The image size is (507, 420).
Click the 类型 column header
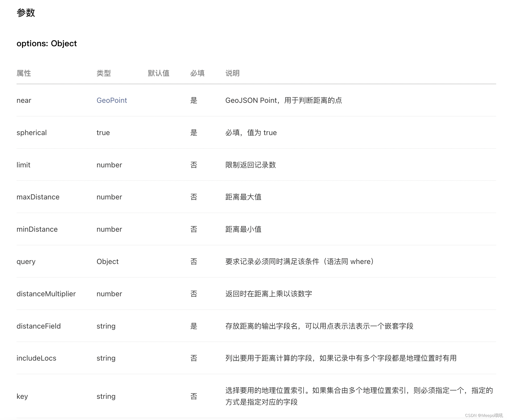point(104,73)
